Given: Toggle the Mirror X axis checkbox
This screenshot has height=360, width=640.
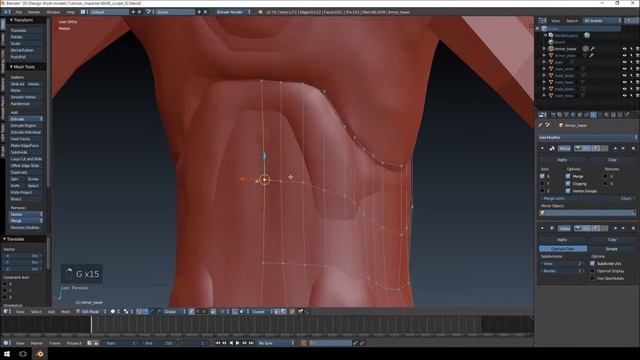Looking at the screenshot, I should [x=542, y=176].
